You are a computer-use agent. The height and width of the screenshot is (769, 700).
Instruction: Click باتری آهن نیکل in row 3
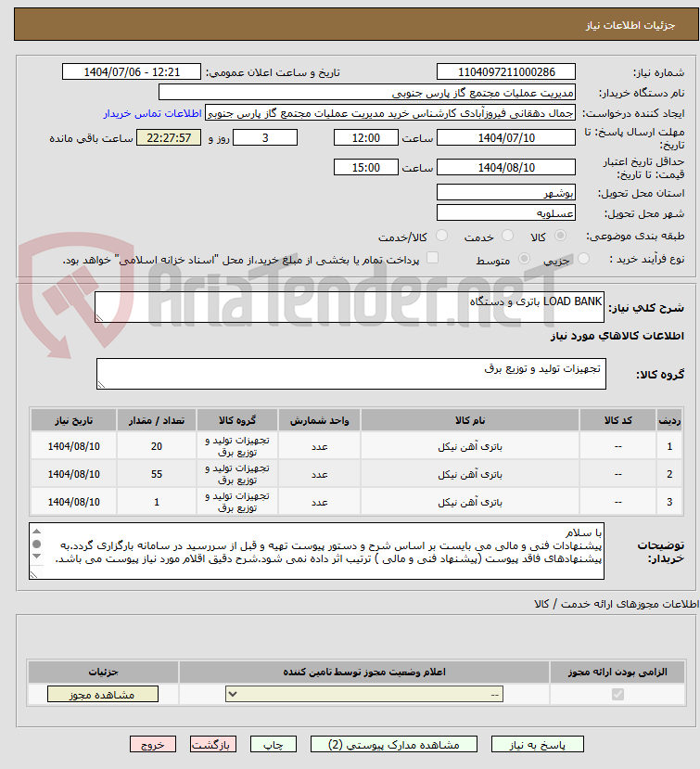470,503
